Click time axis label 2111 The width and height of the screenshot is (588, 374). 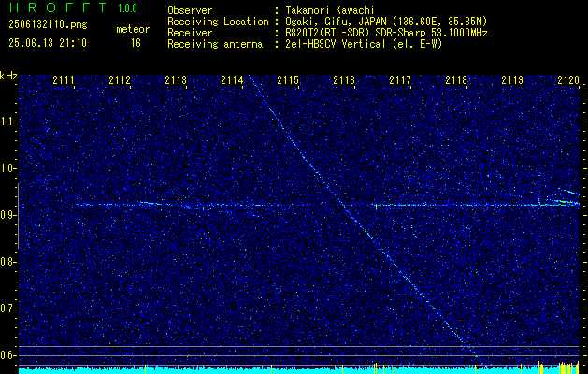(x=64, y=79)
